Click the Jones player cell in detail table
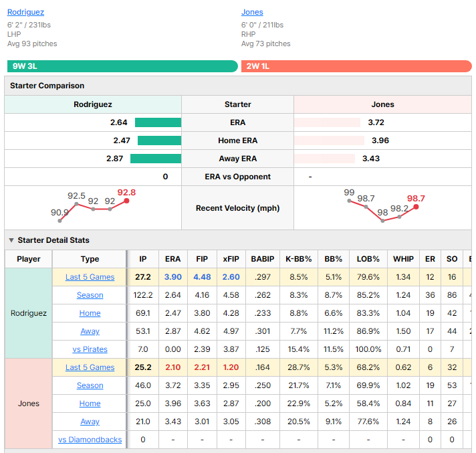Image resolution: width=476 pixels, height=453 pixels. pos(29,403)
